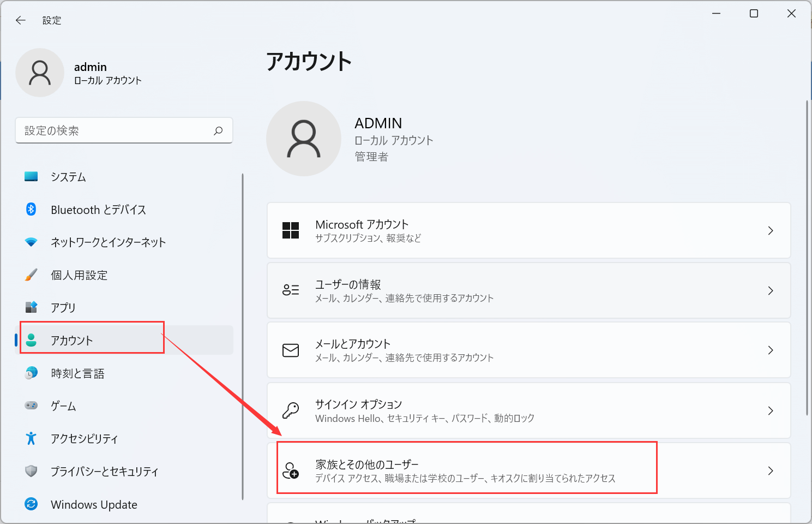This screenshot has width=812, height=524.
Task: Click the アプリ icon in the sidebar
Action: point(32,307)
